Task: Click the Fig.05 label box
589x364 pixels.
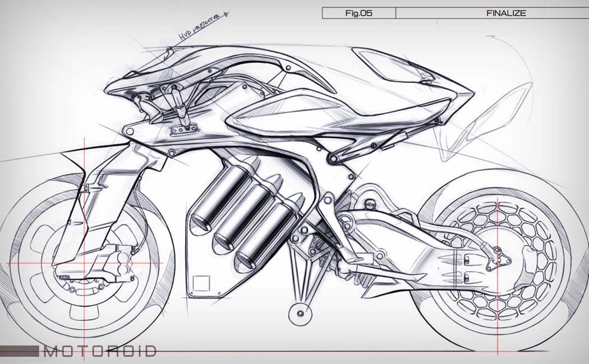Action: [x=358, y=13]
